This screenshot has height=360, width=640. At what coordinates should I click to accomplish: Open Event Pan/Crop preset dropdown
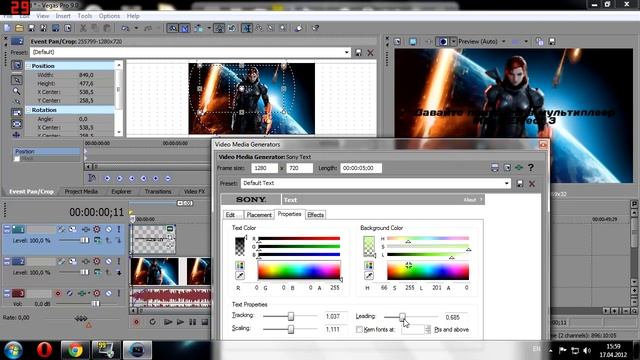click(x=347, y=52)
